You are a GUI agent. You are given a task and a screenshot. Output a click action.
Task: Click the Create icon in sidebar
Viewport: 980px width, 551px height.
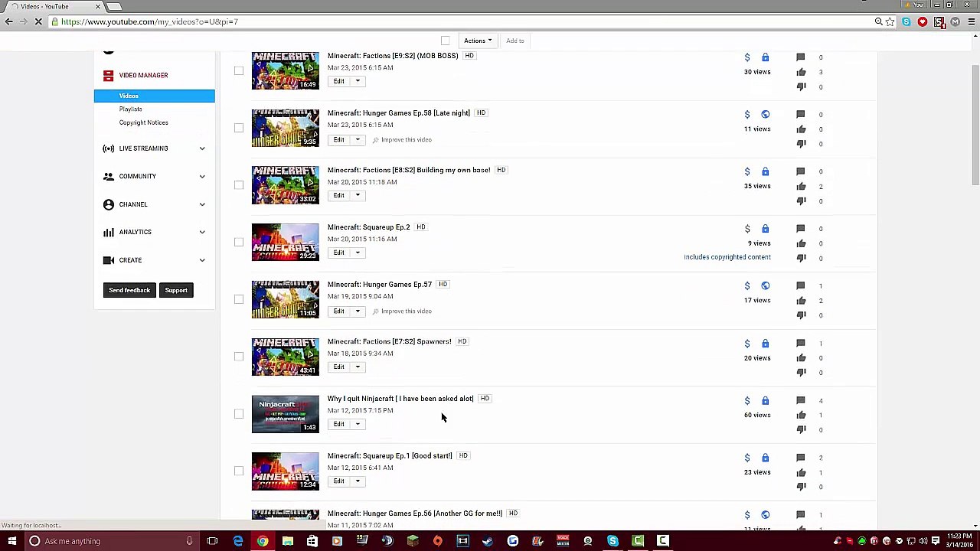(109, 260)
